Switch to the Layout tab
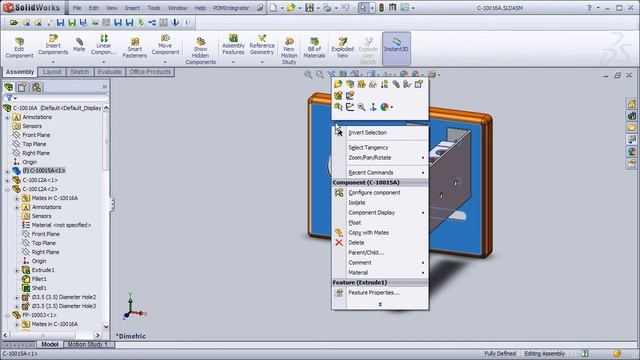Image resolution: width=640 pixels, height=360 pixels. pyautogui.click(x=52, y=72)
